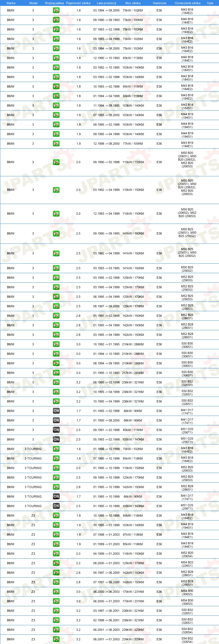Click the Moc silnika column header

(133, 3)
